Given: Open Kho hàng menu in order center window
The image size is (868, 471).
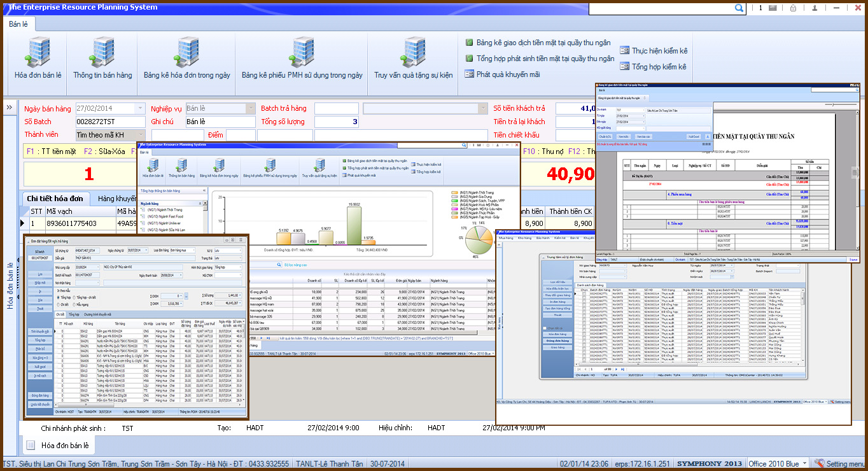Looking at the screenshot, I should pos(524,238).
